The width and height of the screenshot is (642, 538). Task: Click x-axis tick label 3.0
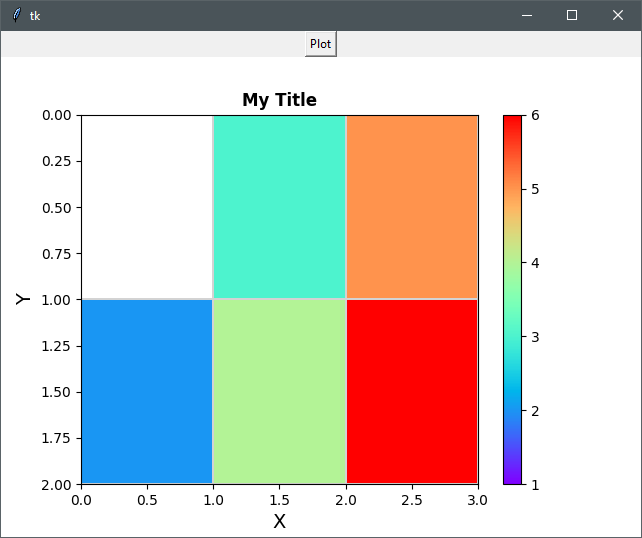click(x=478, y=500)
